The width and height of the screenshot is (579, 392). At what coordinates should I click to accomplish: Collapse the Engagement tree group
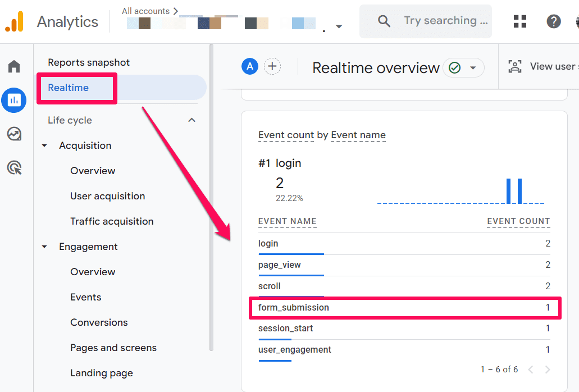pyautogui.click(x=45, y=247)
